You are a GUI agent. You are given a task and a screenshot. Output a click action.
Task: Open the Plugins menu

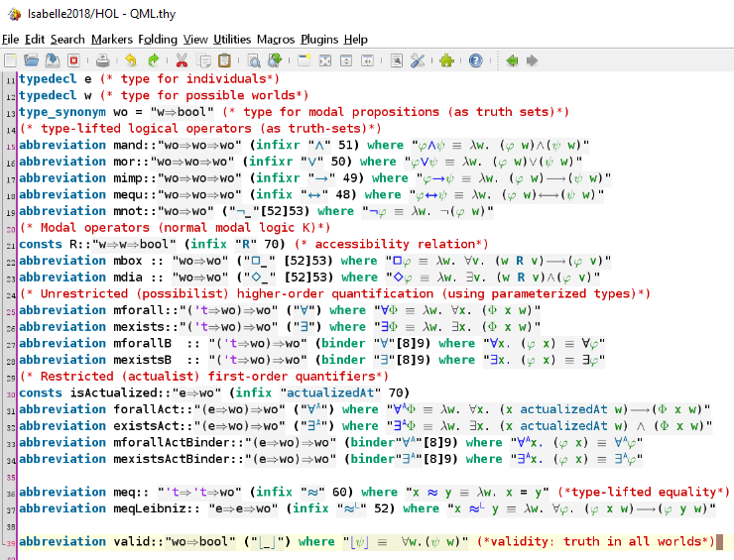tap(319, 40)
